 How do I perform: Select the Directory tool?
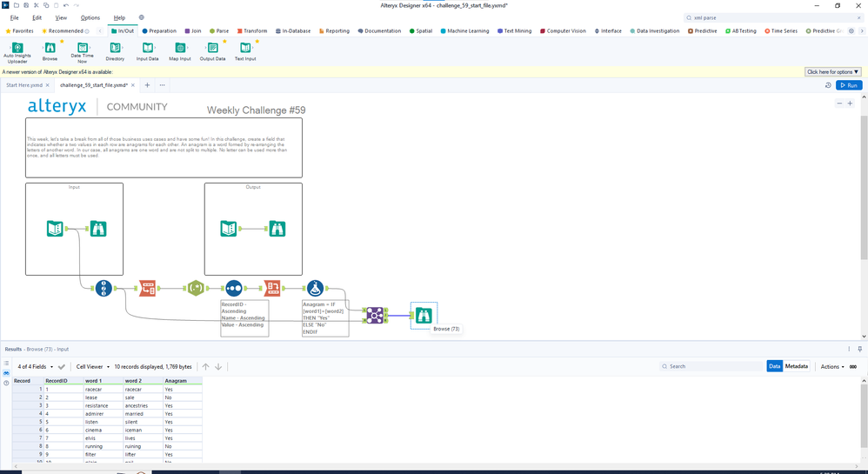tap(115, 51)
